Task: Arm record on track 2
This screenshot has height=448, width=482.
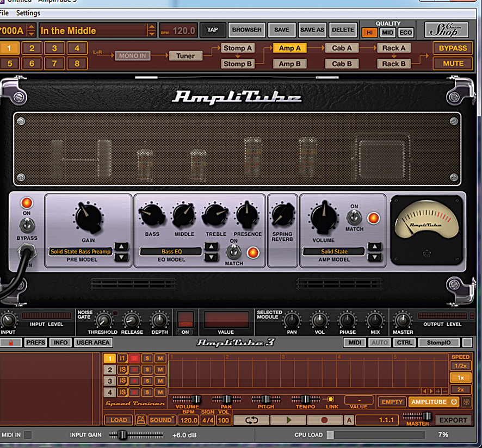Action: pos(134,370)
